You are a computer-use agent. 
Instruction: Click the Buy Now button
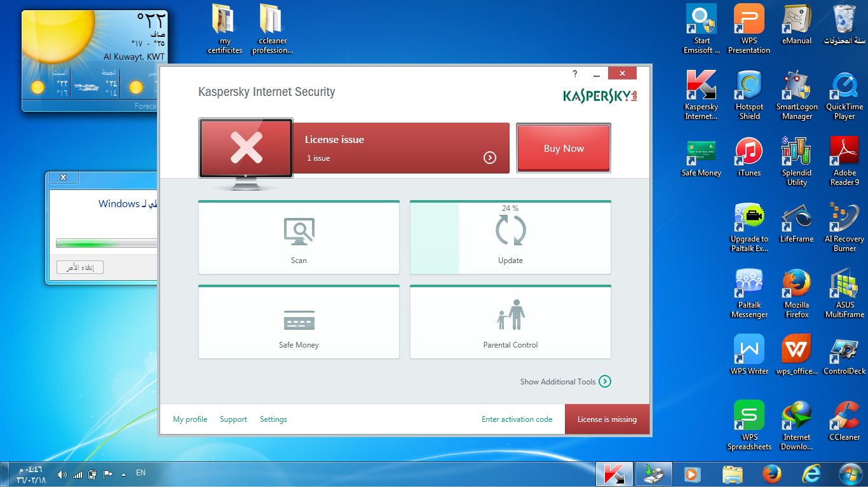point(564,148)
